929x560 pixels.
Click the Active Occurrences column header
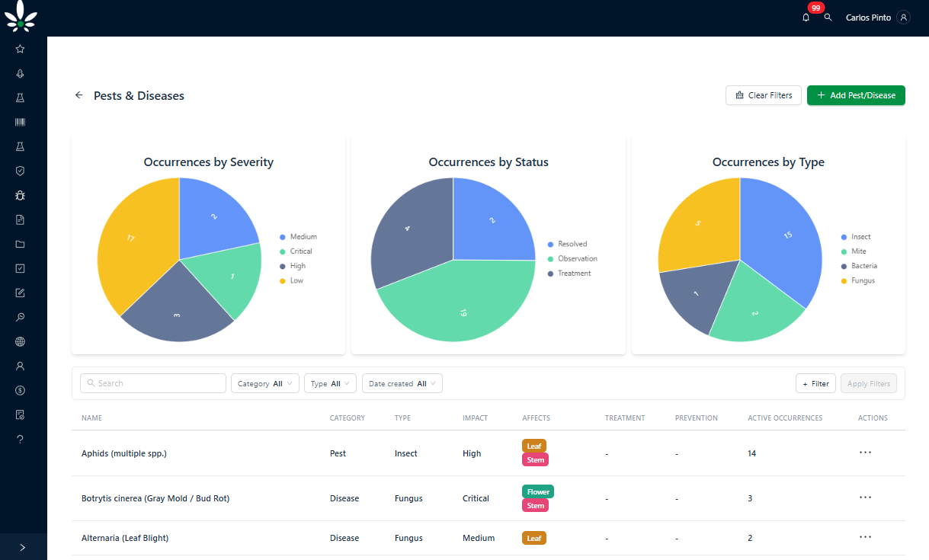point(785,418)
